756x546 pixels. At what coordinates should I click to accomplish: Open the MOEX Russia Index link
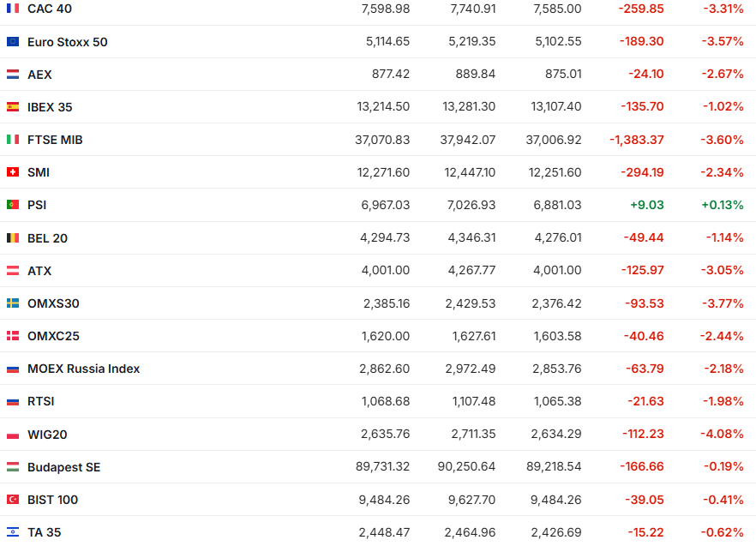click(83, 369)
